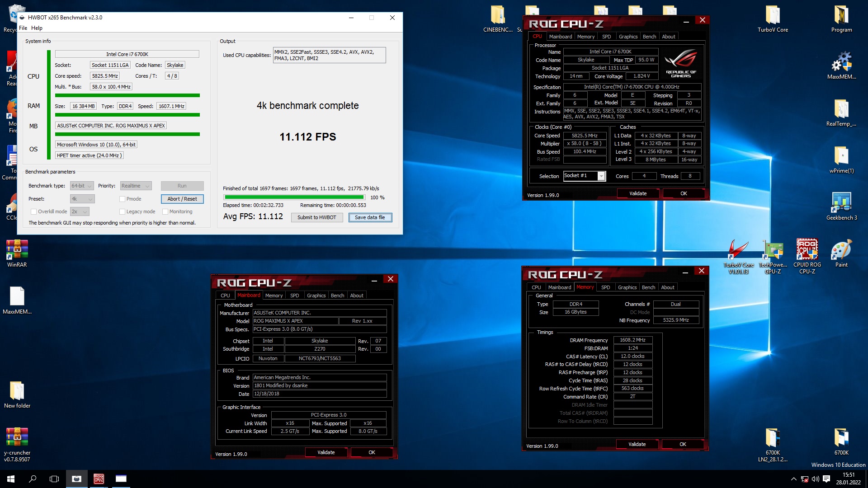Screen dimensions: 868x488
Task: Launch MaxxMEM gear icon on right side
Action: (x=841, y=66)
